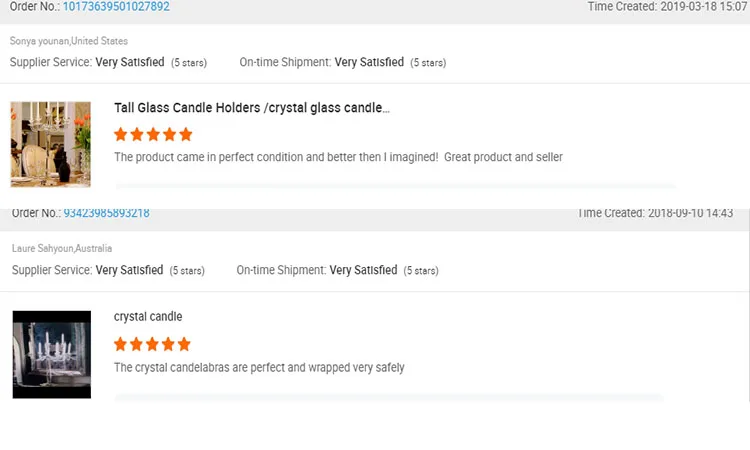
Task: Click the crystal candelabras review comment
Action: coord(259,367)
